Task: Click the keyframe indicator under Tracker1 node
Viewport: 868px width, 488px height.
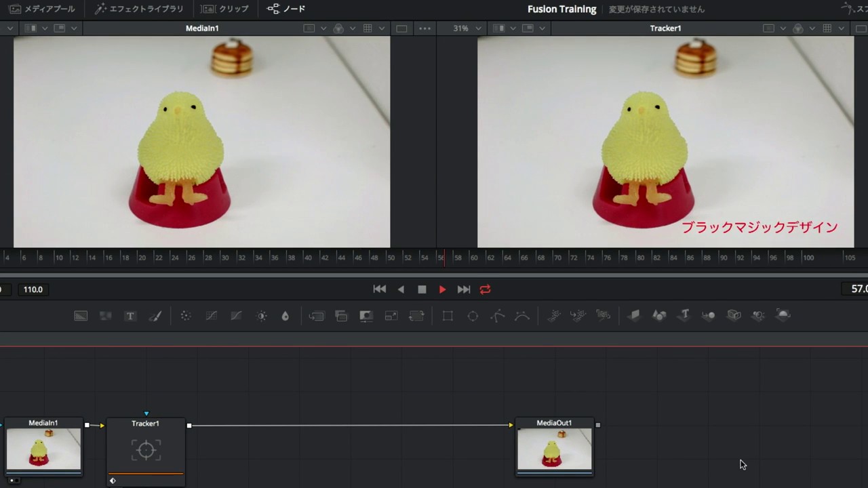Action: (x=113, y=481)
